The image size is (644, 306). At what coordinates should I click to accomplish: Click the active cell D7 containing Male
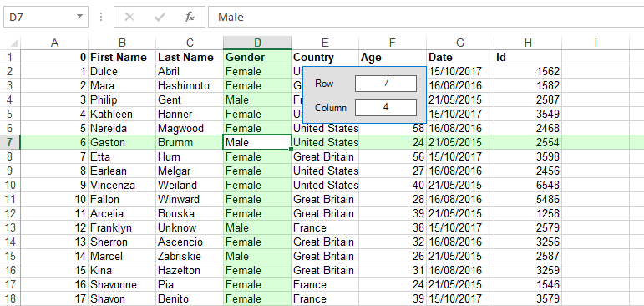coord(257,142)
